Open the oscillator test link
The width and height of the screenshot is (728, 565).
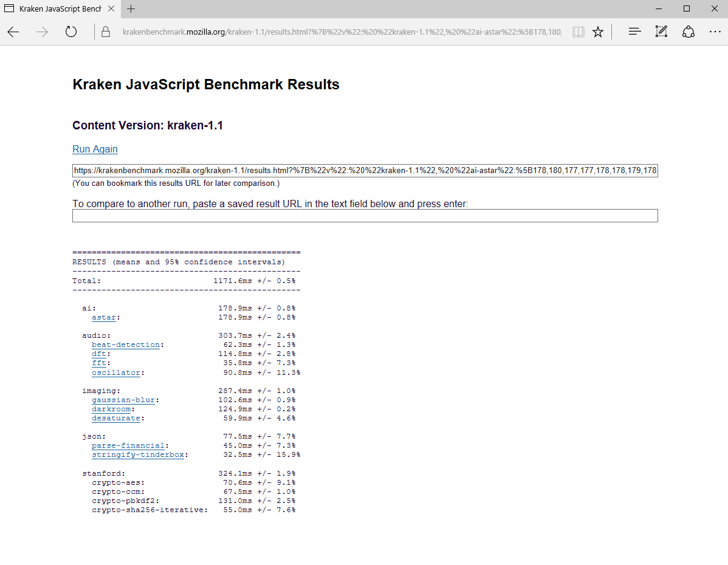[x=115, y=372]
